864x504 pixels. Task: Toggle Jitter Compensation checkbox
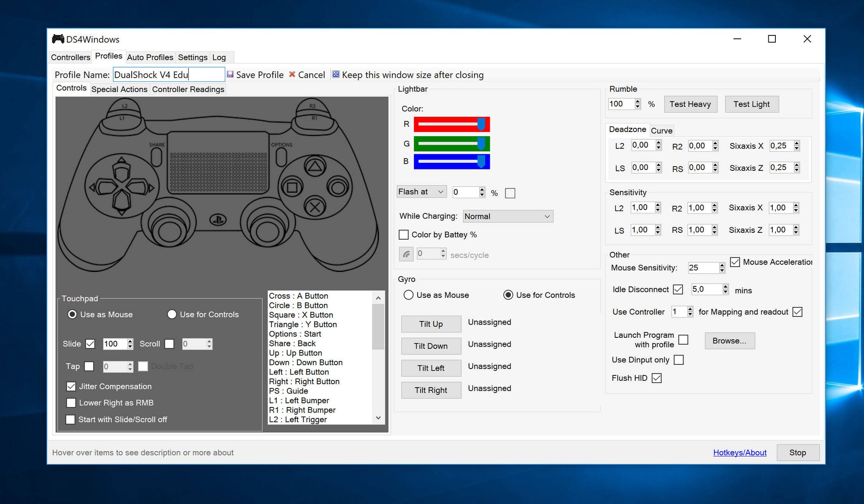[x=71, y=386]
